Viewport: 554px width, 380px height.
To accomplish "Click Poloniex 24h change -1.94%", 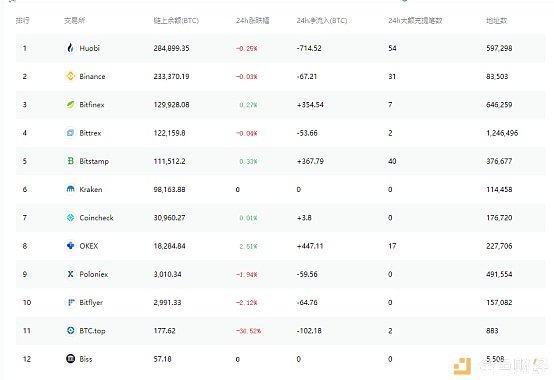I will click(247, 274).
